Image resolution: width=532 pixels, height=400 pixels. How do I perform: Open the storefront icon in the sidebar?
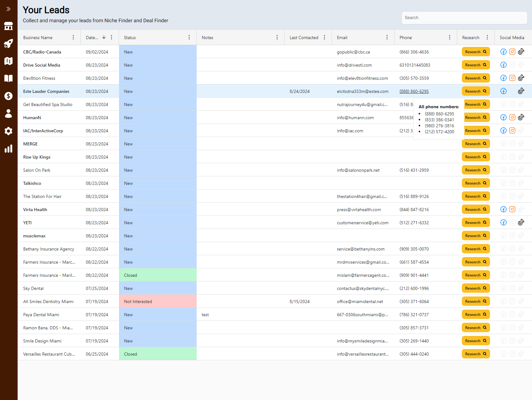8,26
